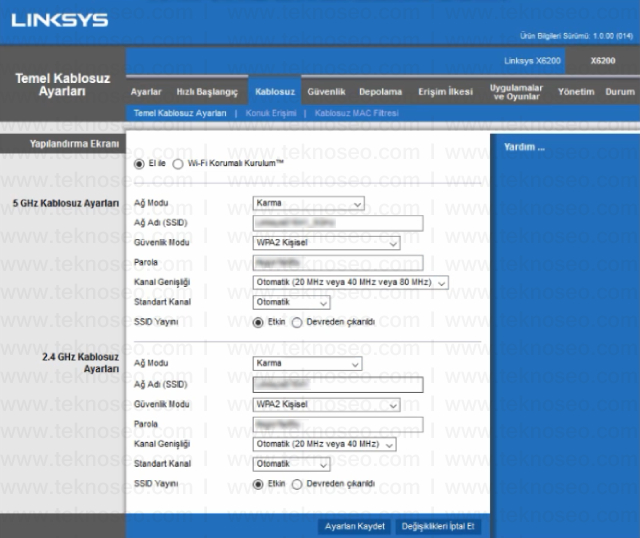Open 2.4 GHz Standart Kanal dropdown
The width and height of the screenshot is (640, 538).
coord(291,464)
